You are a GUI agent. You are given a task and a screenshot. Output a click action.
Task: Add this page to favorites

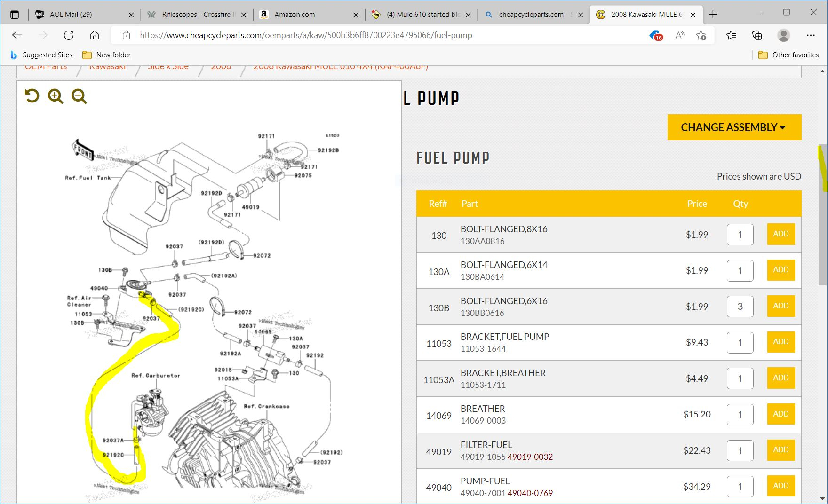(x=701, y=35)
